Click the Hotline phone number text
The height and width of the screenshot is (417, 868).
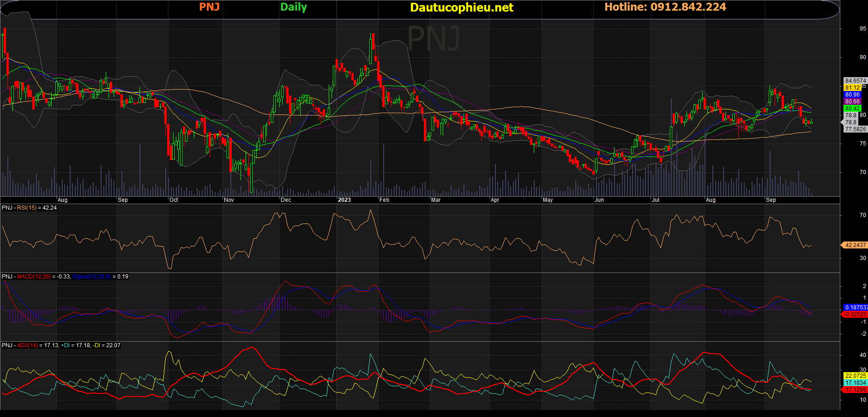[665, 7]
